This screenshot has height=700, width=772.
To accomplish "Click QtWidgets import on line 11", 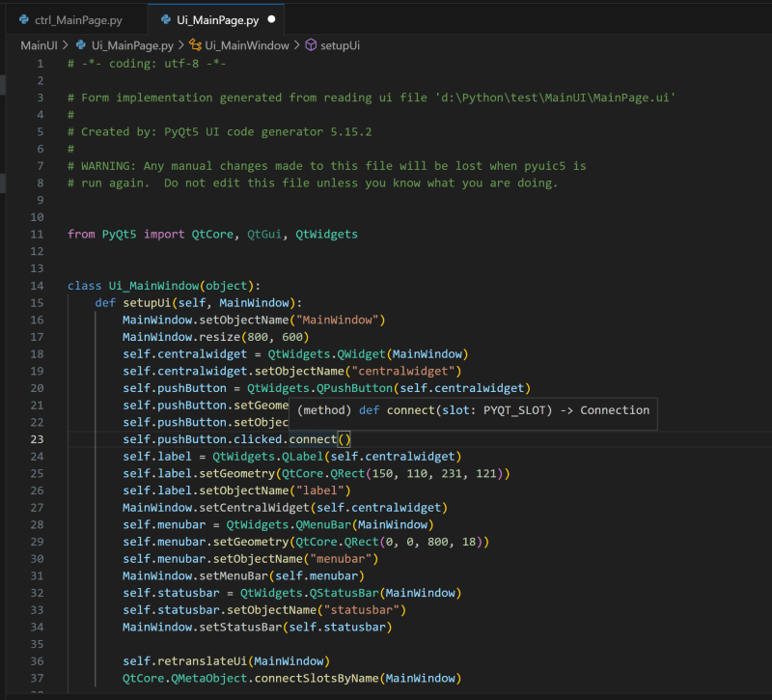I will pos(326,235).
